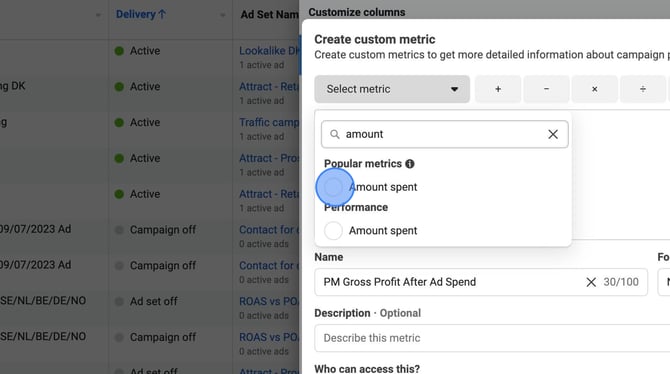The height and width of the screenshot is (374, 670).
Task: Click the search magnifier icon
Action: pyautogui.click(x=335, y=134)
